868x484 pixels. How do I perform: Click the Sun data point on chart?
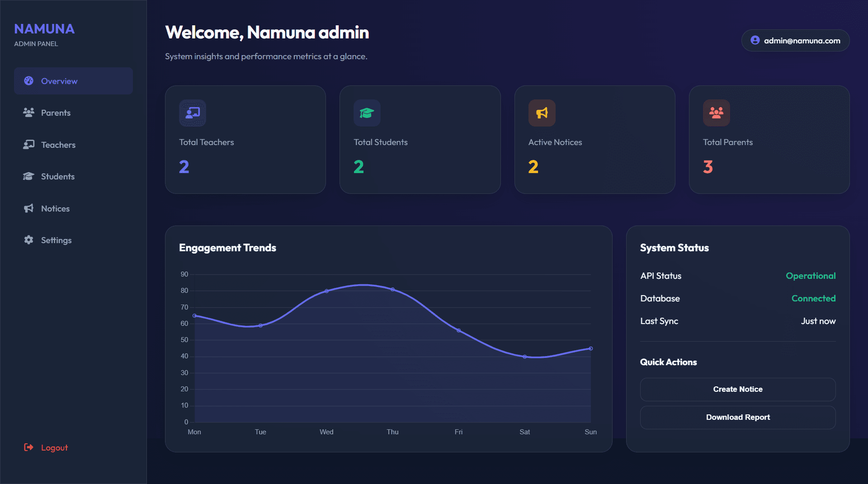(590, 348)
